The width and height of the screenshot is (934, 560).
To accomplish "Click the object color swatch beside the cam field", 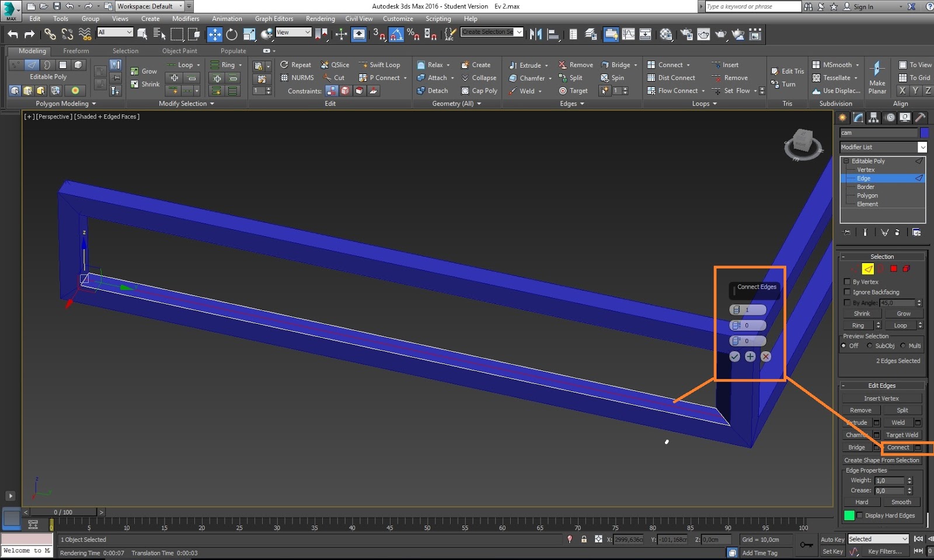I will click(925, 132).
